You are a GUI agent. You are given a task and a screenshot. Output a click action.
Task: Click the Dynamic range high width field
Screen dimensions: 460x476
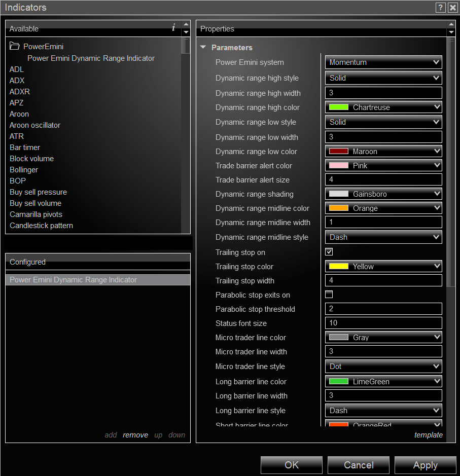click(x=383, y=93)
